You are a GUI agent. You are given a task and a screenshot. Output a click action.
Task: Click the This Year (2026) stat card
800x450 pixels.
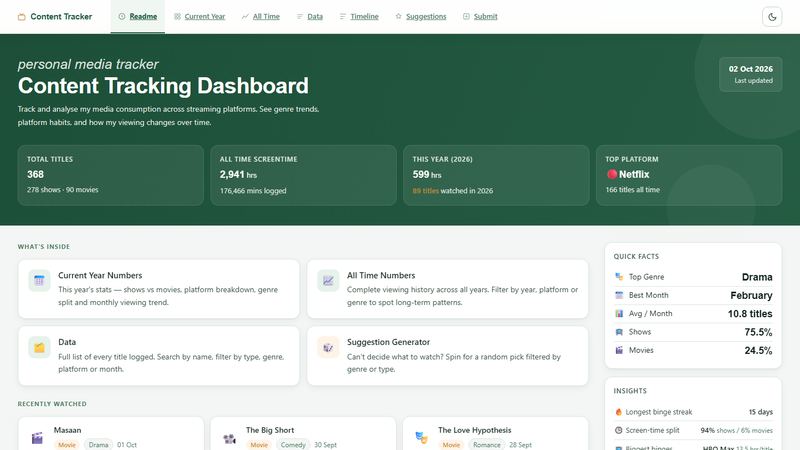pyautogui.click(x=496, y=175)
